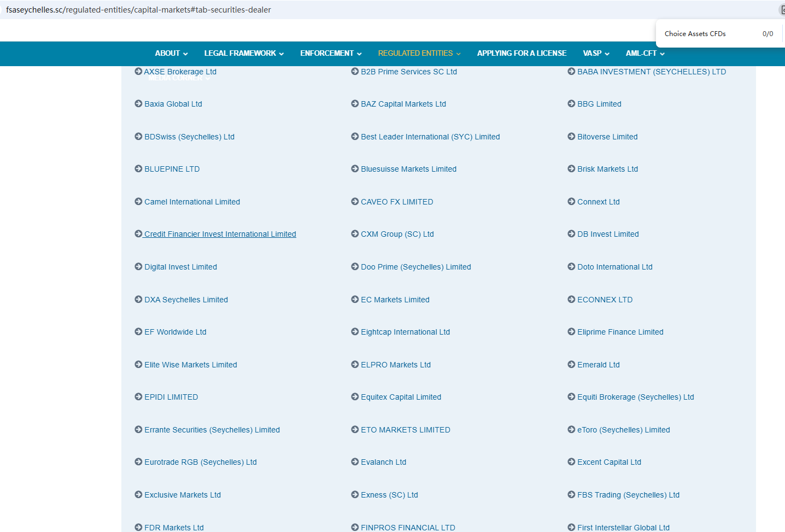Image resolution: width=785 pixels, height=532 pixels.
Task: Click the arrow icon beside EF Worldwide Ltd
Action: click(x=138, y=331)
